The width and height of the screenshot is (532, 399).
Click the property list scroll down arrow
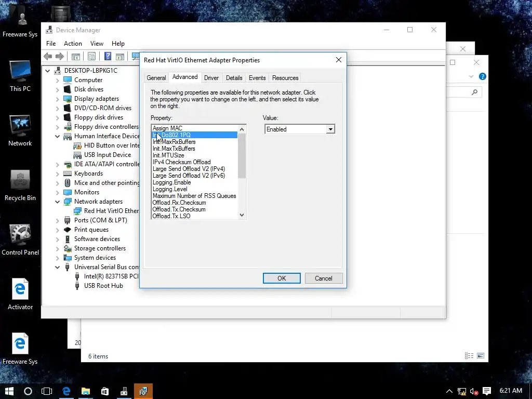pos(242,215)
